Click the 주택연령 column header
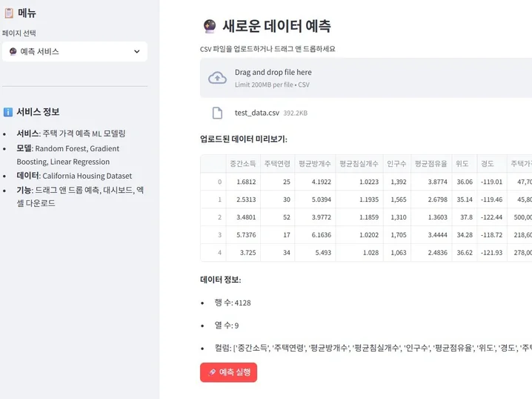 click(277, 163)
